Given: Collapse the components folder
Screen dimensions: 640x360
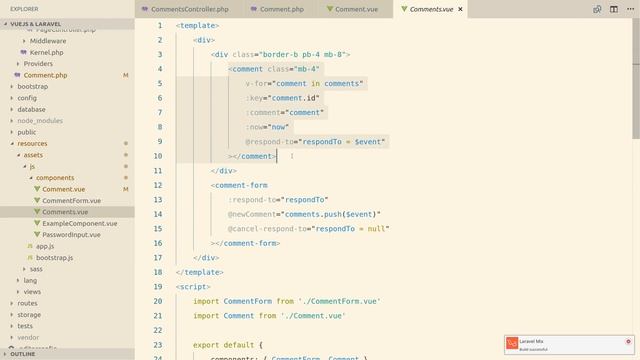Looking at the screenshot, I should point(55,178).
